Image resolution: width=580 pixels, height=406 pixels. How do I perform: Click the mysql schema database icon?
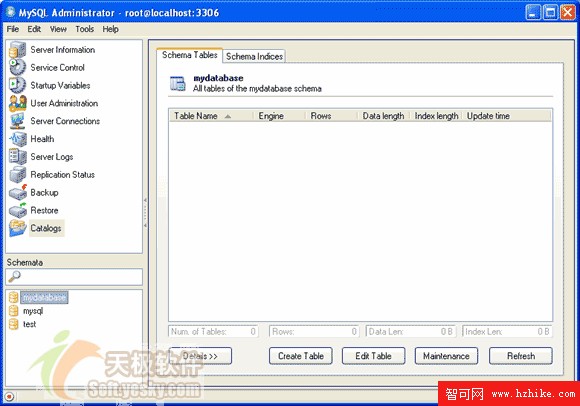pyautogui.click(x=14, y=311)
